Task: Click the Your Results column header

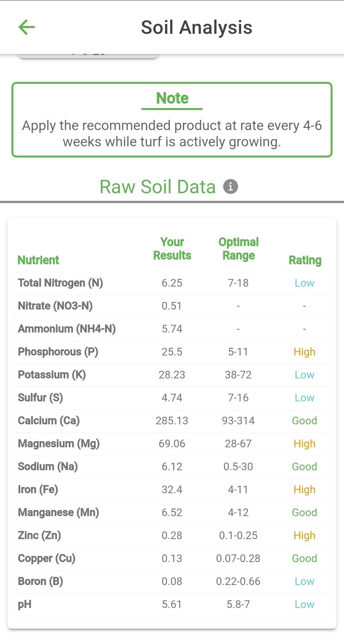Action: tap(172, 249)
